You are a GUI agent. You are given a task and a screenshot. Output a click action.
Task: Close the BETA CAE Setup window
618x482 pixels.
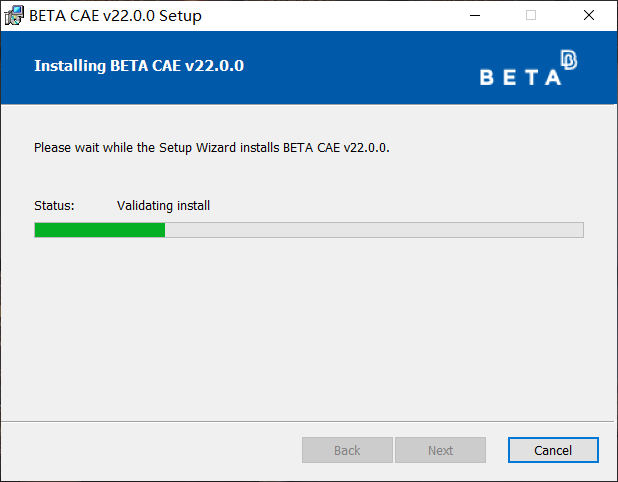pyautogui.click(x=589, y=15)
